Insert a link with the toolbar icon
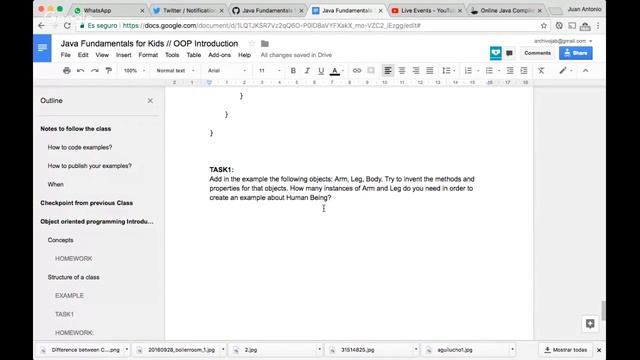 pyautogui.click(x=357, y=71)
